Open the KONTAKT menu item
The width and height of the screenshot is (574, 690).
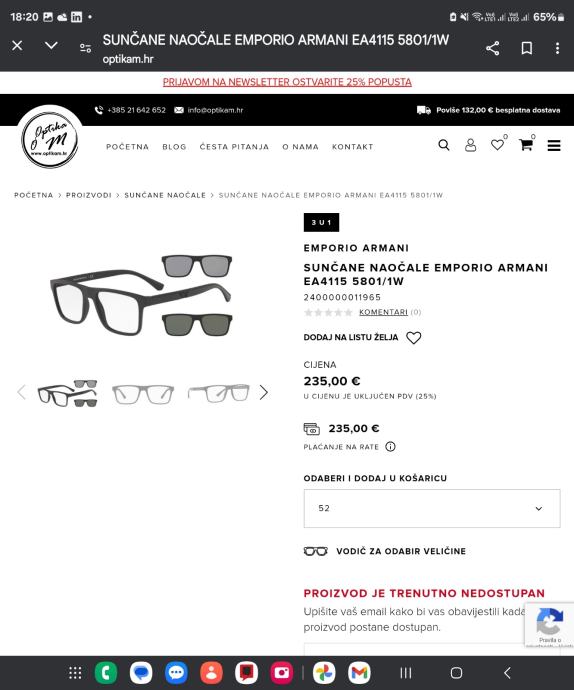(353, 147)
